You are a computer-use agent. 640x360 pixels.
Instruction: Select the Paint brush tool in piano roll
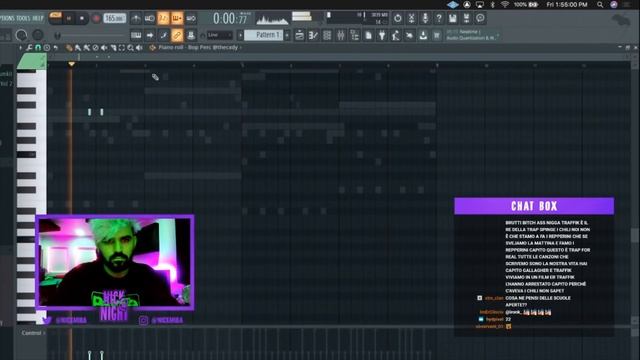click(78, 48)
